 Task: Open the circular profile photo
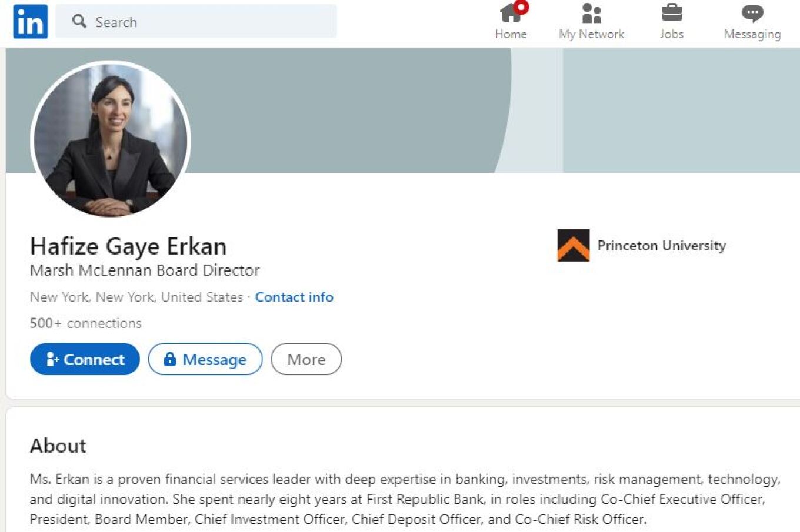111,140
